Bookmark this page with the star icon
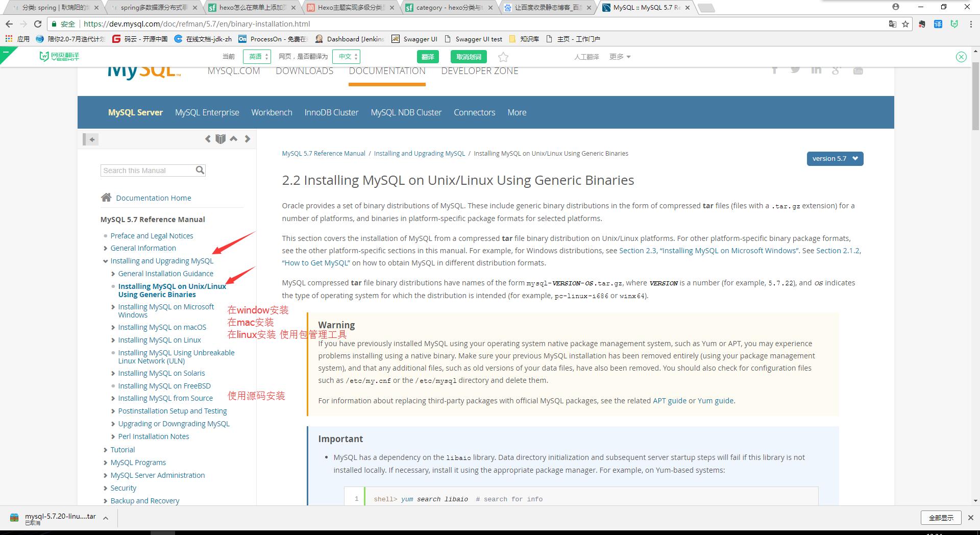 coord(905,24)
